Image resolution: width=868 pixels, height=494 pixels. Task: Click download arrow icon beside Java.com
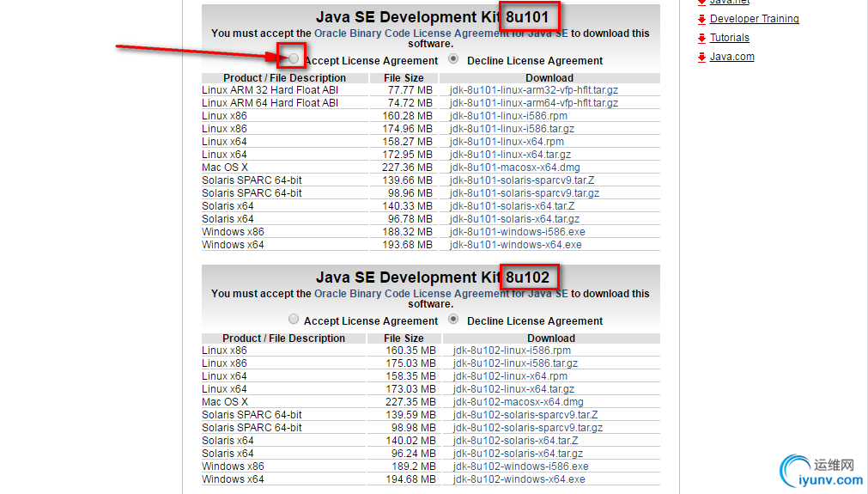(701, 57)
